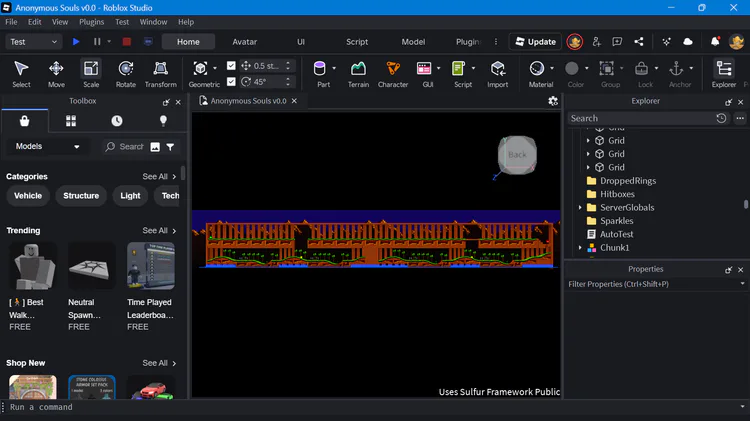Image resolution: width=750 pixels, height=421 pixels.
Task: Start the Play test
Action: pyautogui.click(x=76, y=42)
